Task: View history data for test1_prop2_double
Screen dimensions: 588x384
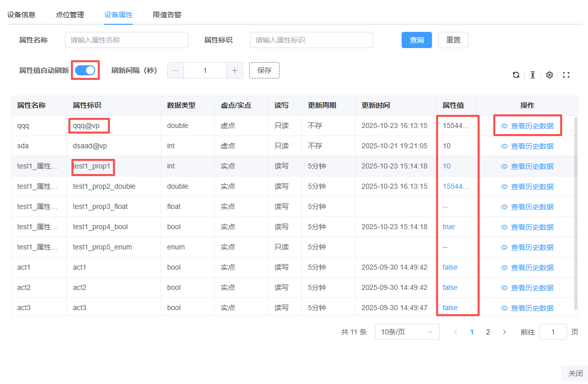Action: (x=527, y=187)
